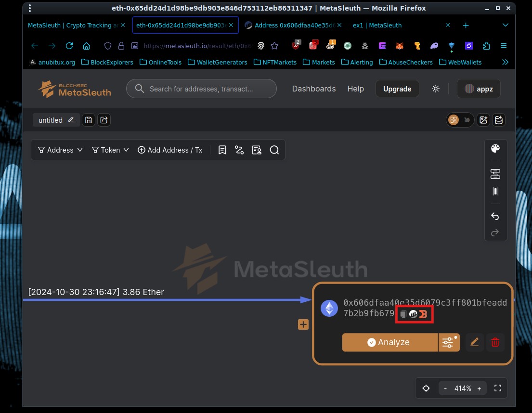Open address in Etherscan explorer icon

[413, 314]
